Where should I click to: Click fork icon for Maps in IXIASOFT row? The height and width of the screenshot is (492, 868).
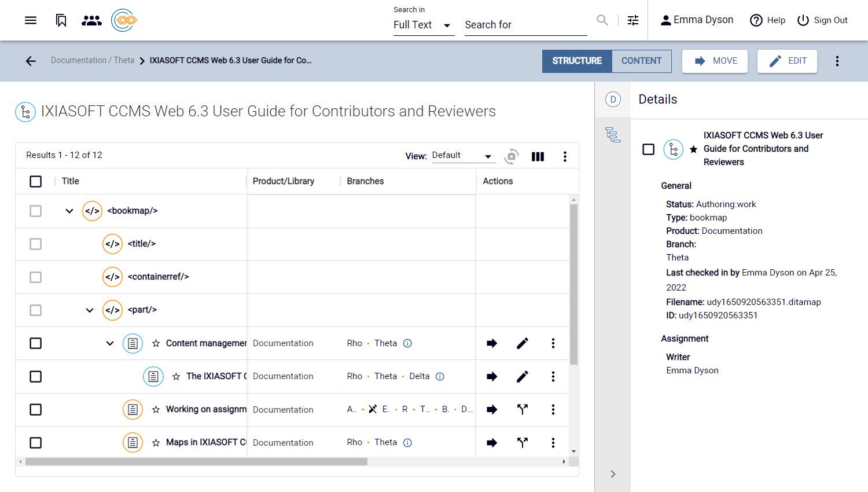point(522,443)
